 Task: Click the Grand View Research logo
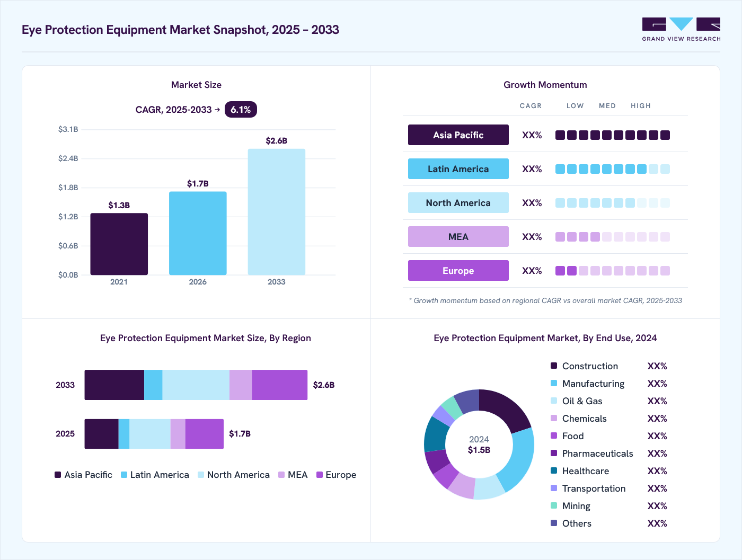(681, 29)
